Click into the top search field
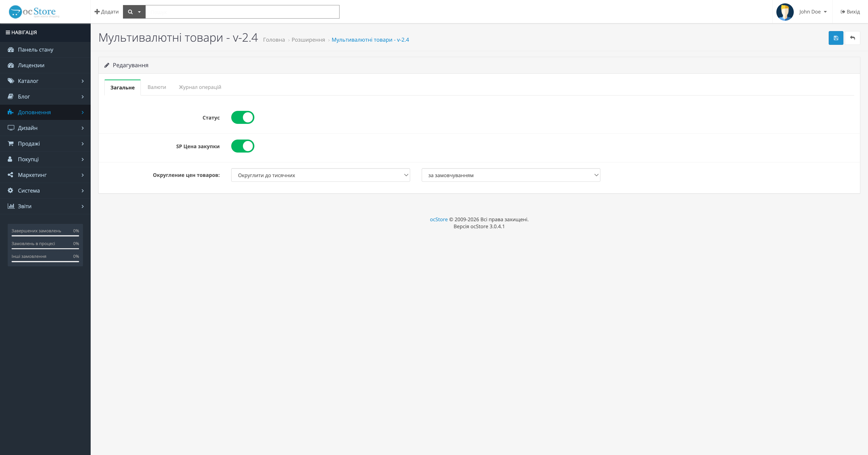Screen dimensions: 868x455 [242, 12]
